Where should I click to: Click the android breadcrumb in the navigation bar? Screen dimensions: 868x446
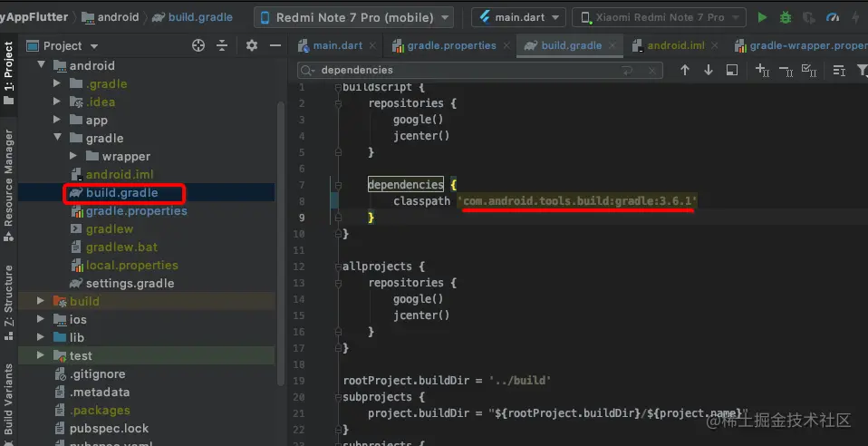111,17
